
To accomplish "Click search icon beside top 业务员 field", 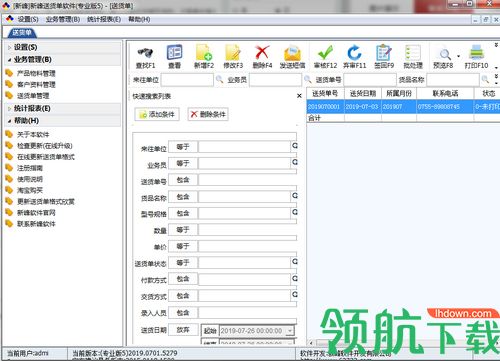I will (x=308, y=79).
